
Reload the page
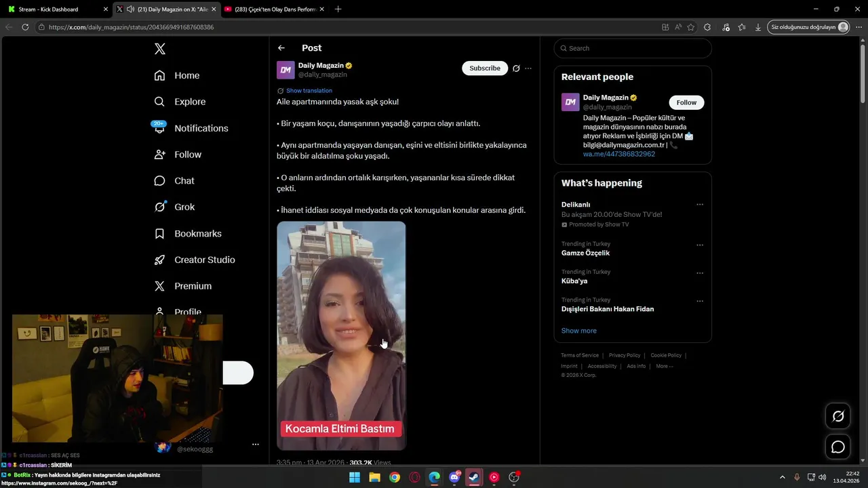[x=25, y=27]
